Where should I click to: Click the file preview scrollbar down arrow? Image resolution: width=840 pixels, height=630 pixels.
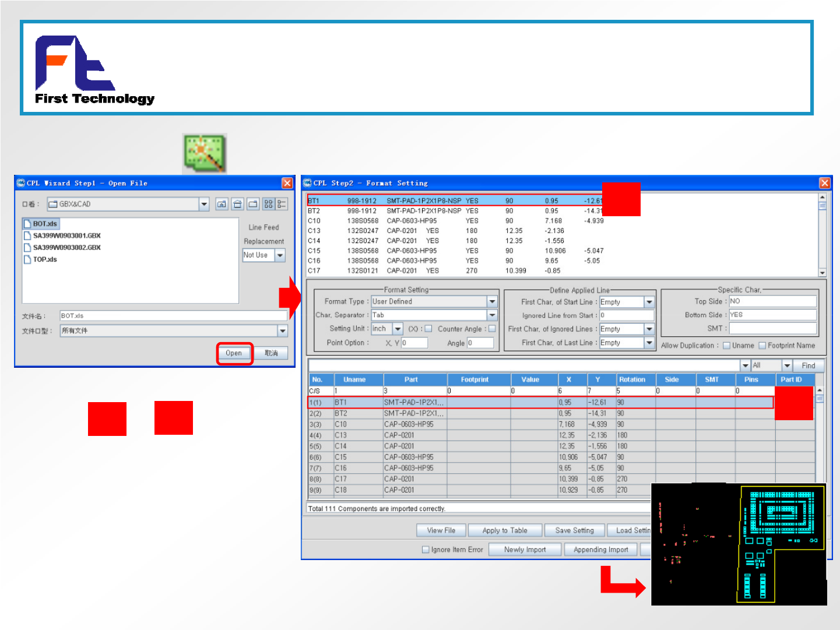point(823,273)
